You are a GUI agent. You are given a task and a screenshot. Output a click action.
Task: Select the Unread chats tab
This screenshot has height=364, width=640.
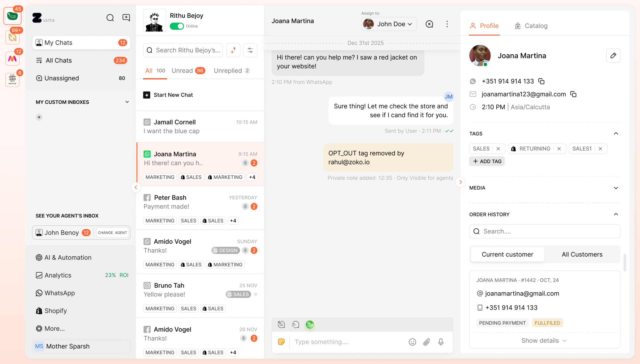(188, 71)
